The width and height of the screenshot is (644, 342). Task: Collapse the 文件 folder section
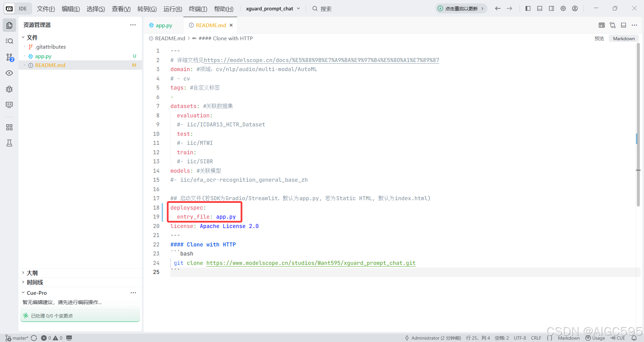[80, 38]
